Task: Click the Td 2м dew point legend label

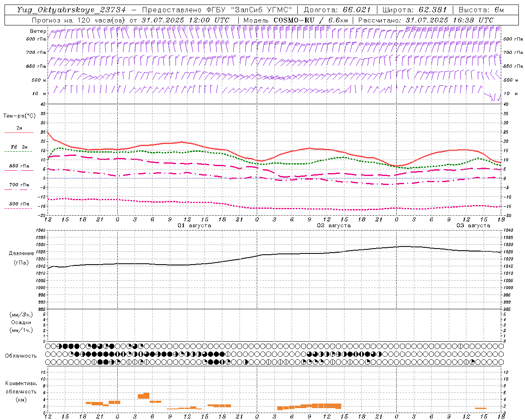Action: point(19,147)
